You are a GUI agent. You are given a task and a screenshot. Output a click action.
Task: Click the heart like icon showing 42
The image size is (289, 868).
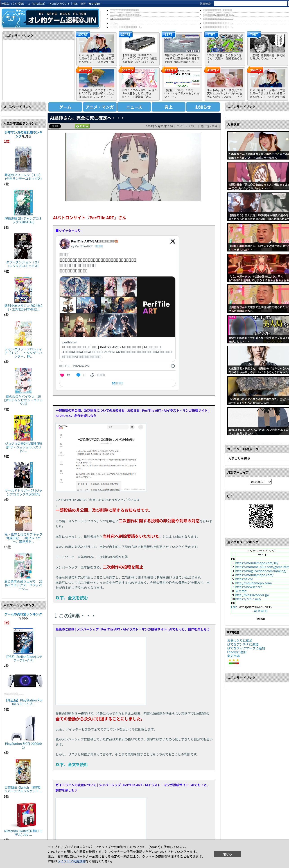pos(62,375)
